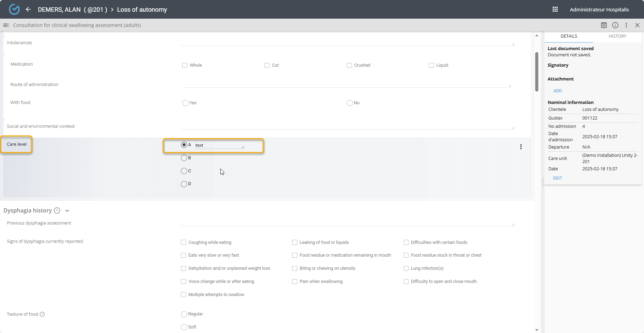Check the Crushed medication checkbox
Image resolution: width=644 pixels, height=333 pixels.
349,65
